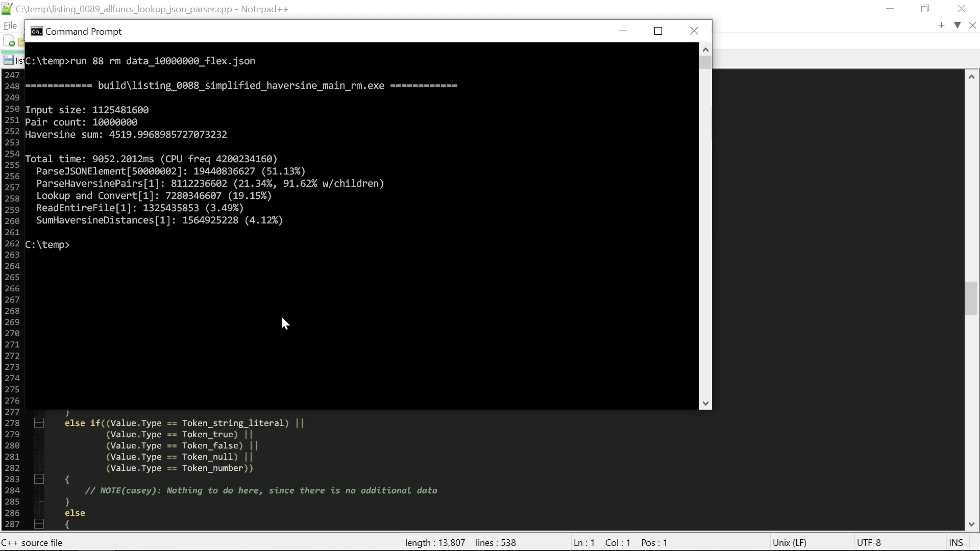Click the C++ source file status label
The width and height of the screenshot is (980, 551).
point(33,542)
